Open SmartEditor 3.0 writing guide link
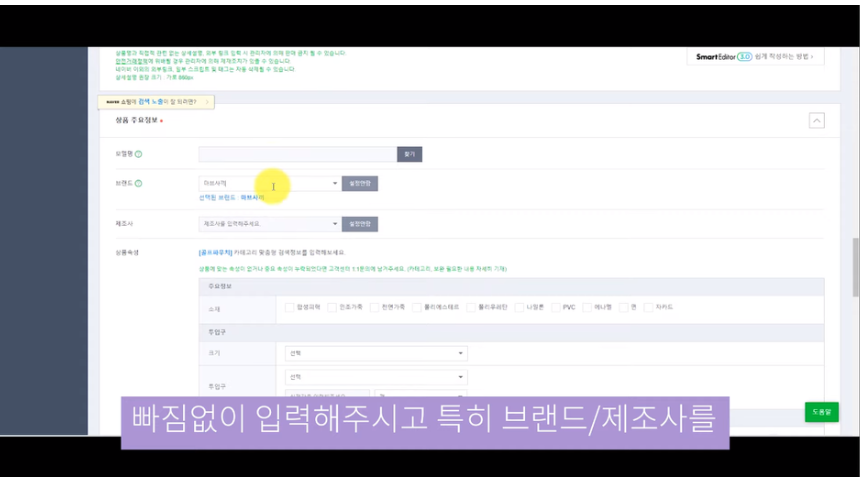The width and height of the screenshot is (860, 480). click(x=755, y=57)
